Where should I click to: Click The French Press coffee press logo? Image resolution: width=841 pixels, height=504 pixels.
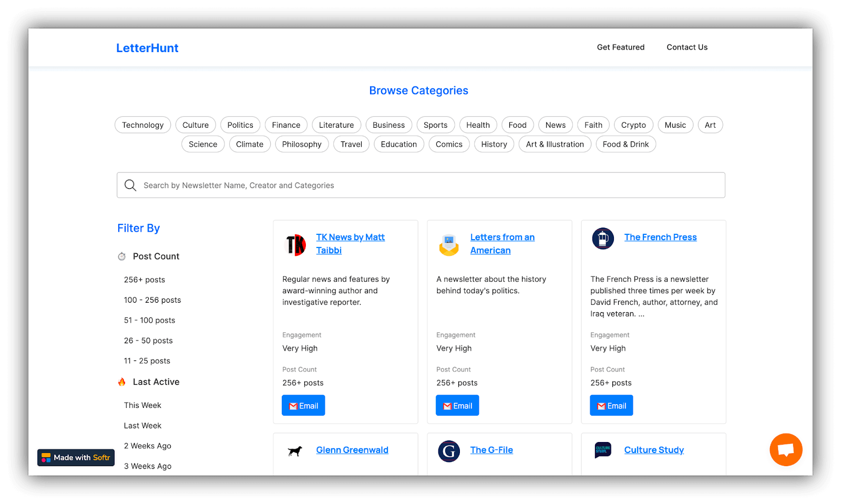pyautogui.click(x=603, y=238)
